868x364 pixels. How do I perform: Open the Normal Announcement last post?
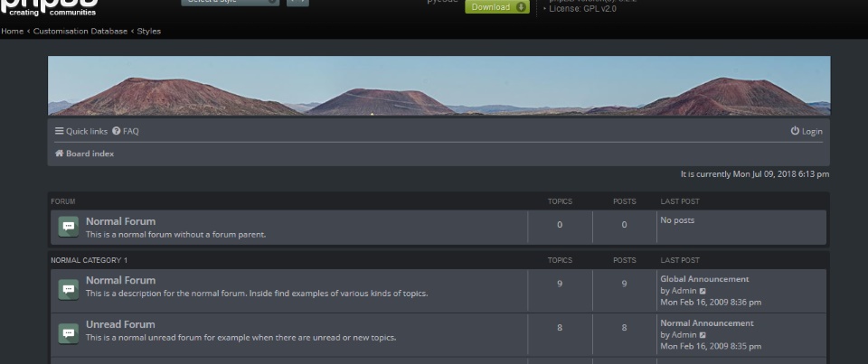pos(707,323)
